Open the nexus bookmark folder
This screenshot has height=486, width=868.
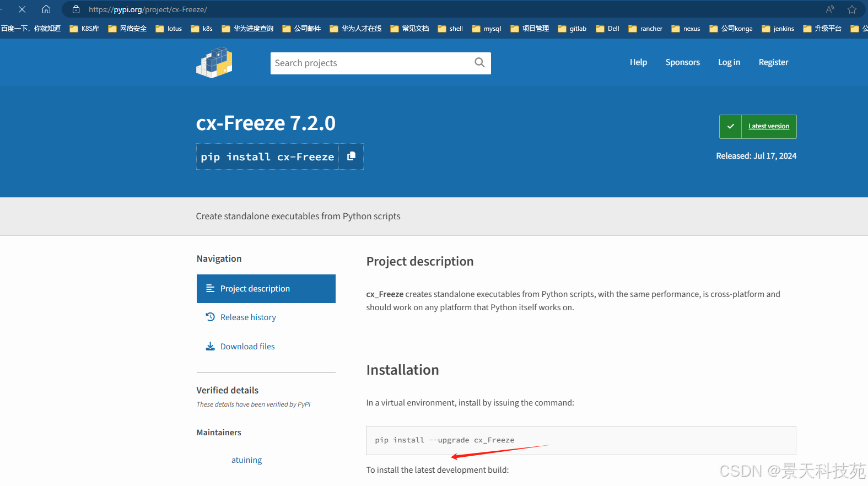[x=686, y=29]
